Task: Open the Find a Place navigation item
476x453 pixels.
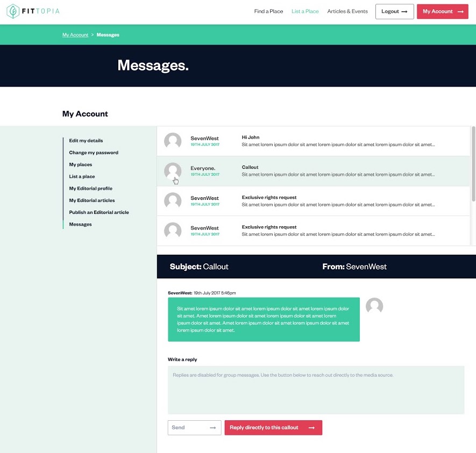Action: point(268,11)
